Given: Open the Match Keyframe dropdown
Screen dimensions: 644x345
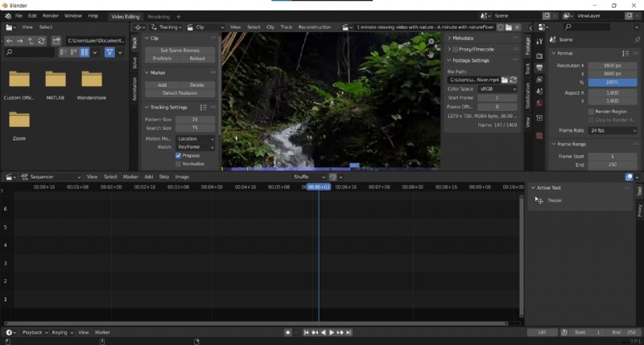Looking at the screenshot, I should point(195,147).
